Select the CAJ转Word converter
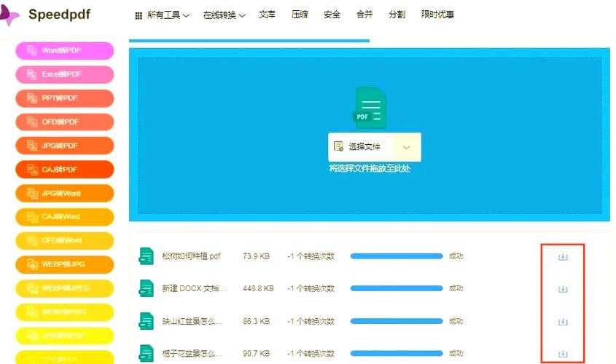Viewport: 616px width, 364px height. (65, 216)
